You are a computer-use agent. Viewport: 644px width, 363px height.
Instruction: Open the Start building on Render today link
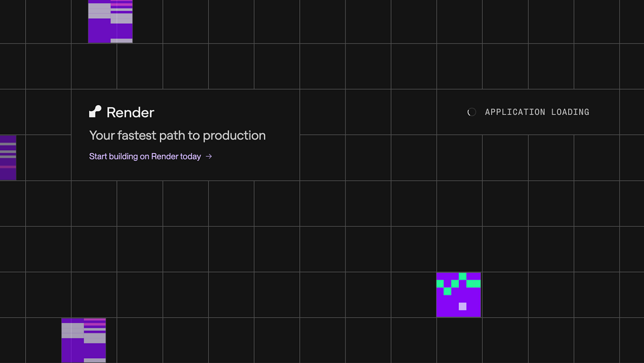(x=145, y=156)
